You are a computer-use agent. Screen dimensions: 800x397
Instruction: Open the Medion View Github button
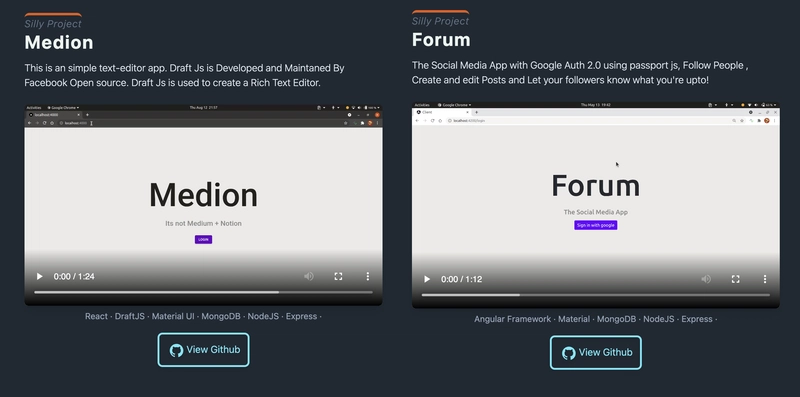(204, 350)
